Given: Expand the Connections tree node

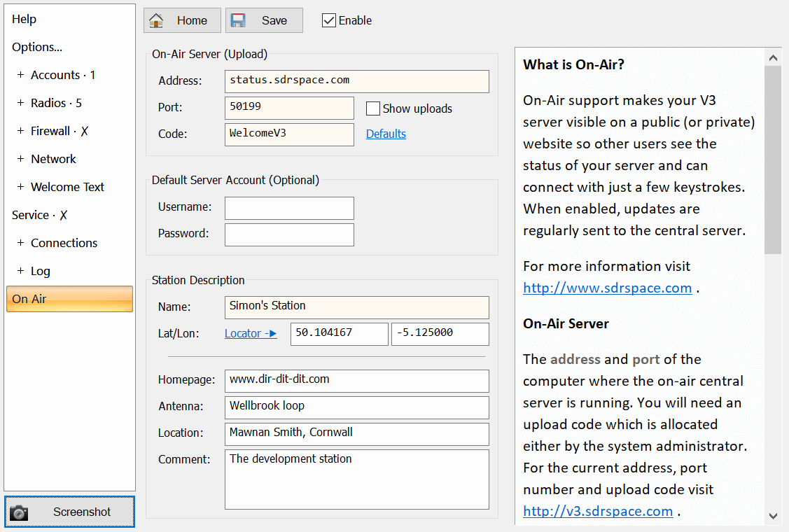Looking at the screenshot, I should pos(20,243).
